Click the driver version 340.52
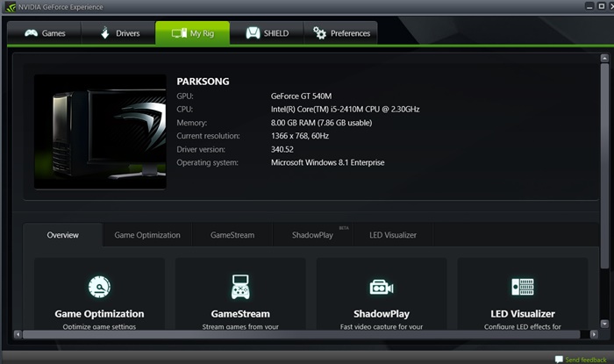The width and height of the screenshot is (614, 364). (282, 149)
